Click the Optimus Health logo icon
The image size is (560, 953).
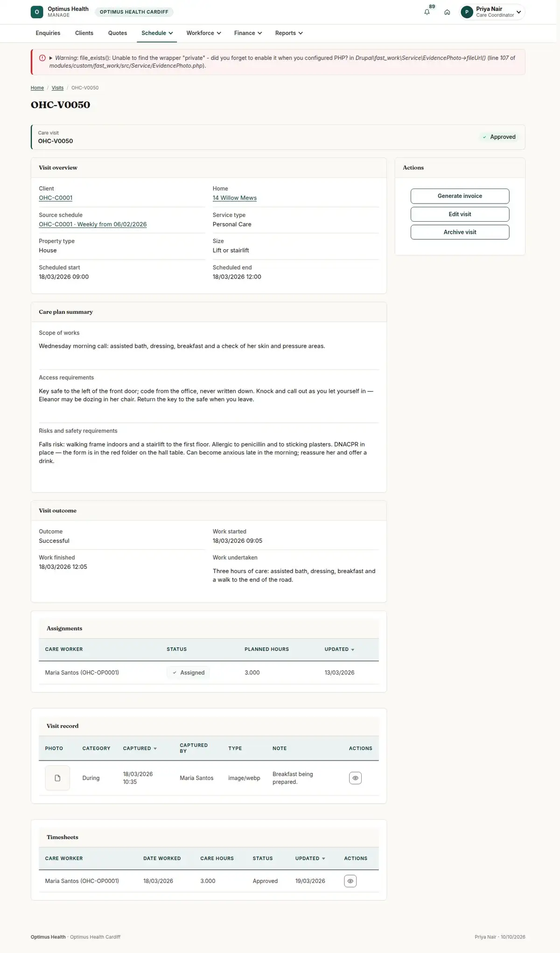(37, 12)
